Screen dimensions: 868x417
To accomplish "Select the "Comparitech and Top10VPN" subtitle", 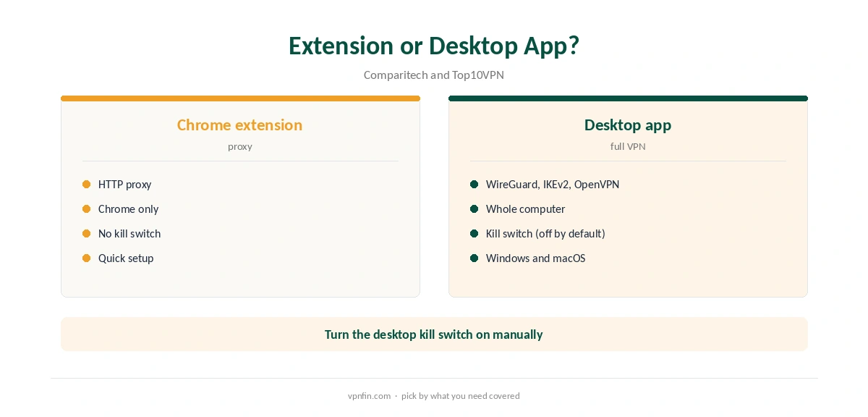I will [x=434, y=75].
